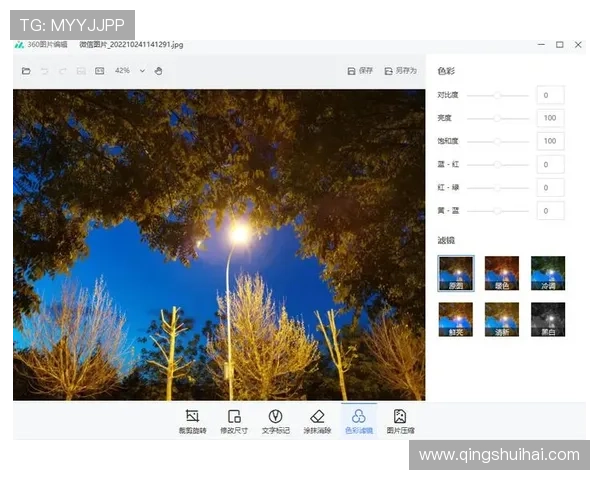600x480 pixels.
Task: Select the 原图 original filter thumbnail
Action: [x=456, y=273]
